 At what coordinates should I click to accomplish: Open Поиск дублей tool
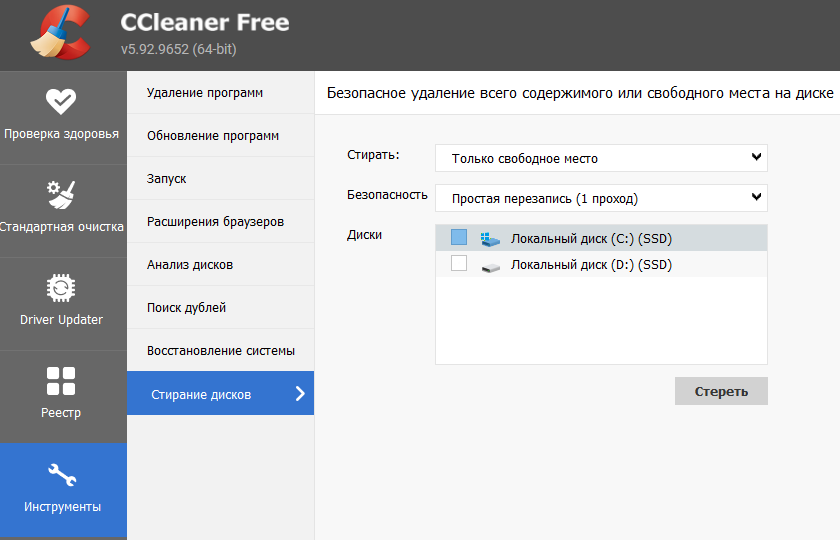[220, 308]
